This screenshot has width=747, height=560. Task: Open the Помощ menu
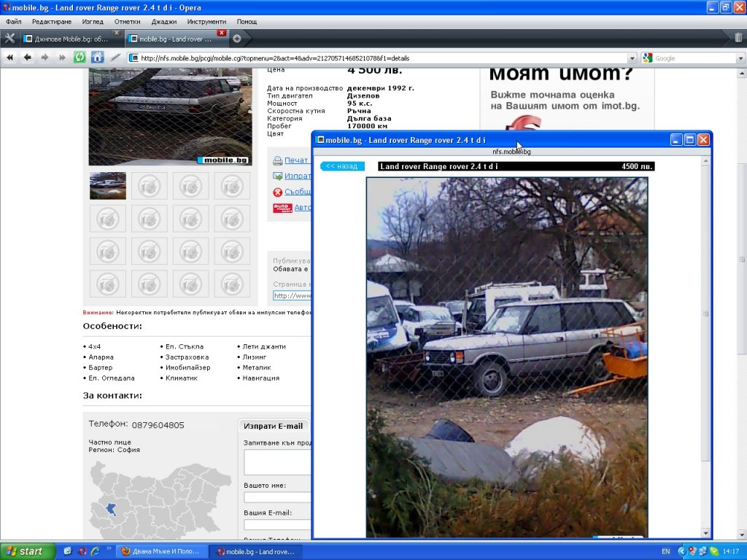pos(247,21)
